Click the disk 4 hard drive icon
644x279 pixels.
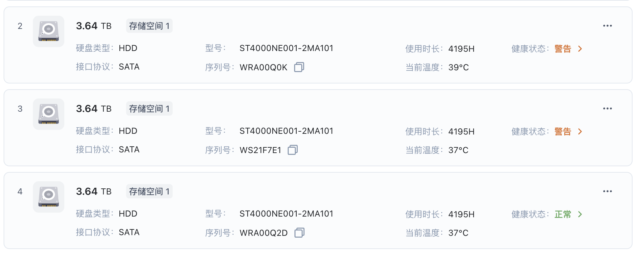(49, 197)
